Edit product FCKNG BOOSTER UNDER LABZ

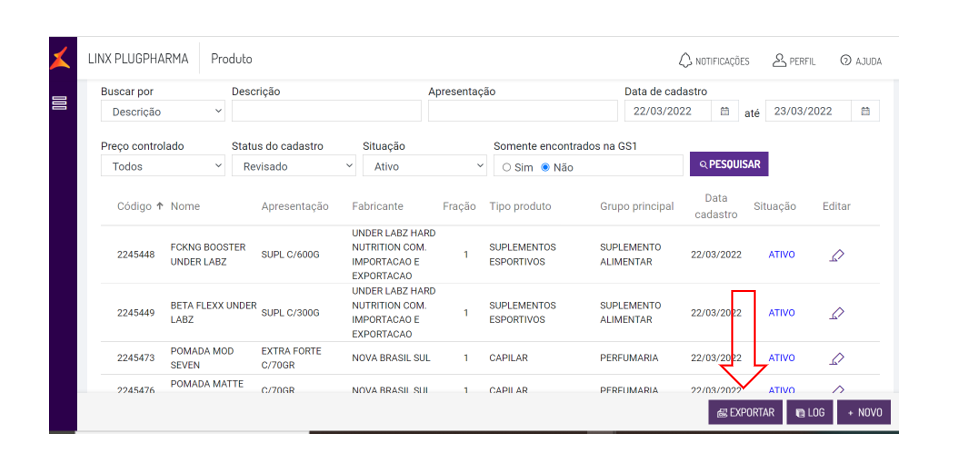click(x=837, y=255)
